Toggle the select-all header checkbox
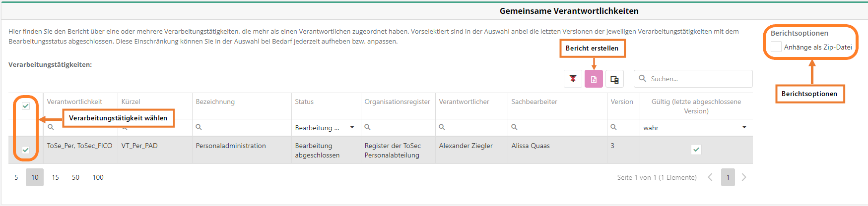This screenshot has width=868, height=206. point(26,106)
